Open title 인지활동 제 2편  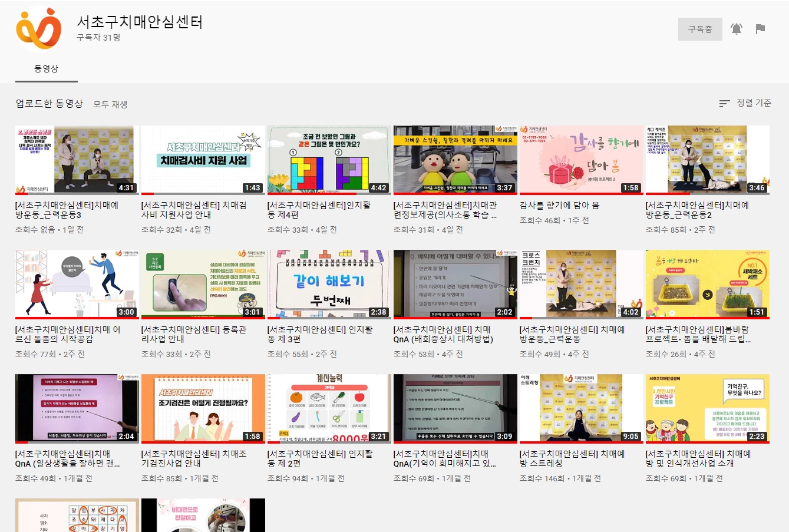tap(320, 459)
